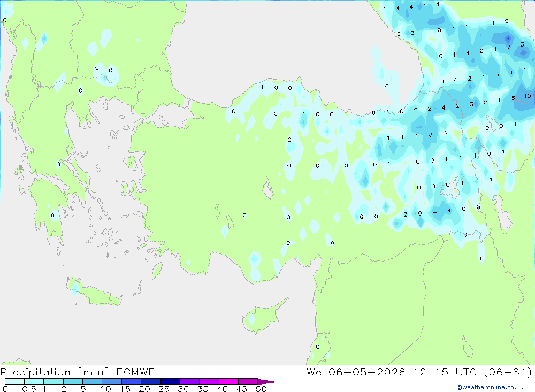Screen dimensions: 535x392
Task: Select the 20–25 mm legend color swatch
Action: (x=150, y=381)
